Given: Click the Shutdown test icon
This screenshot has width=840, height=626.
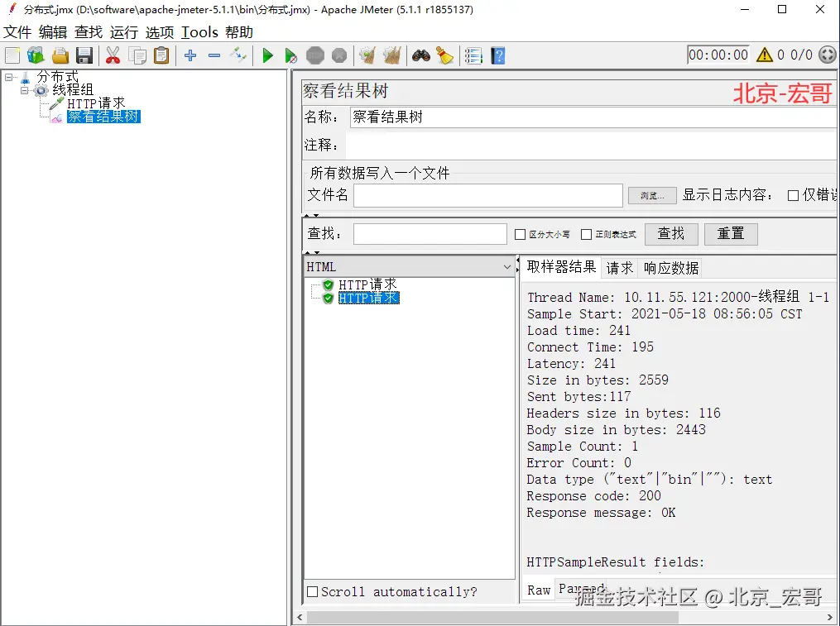Looking at the screenshot, I should 339,55.
